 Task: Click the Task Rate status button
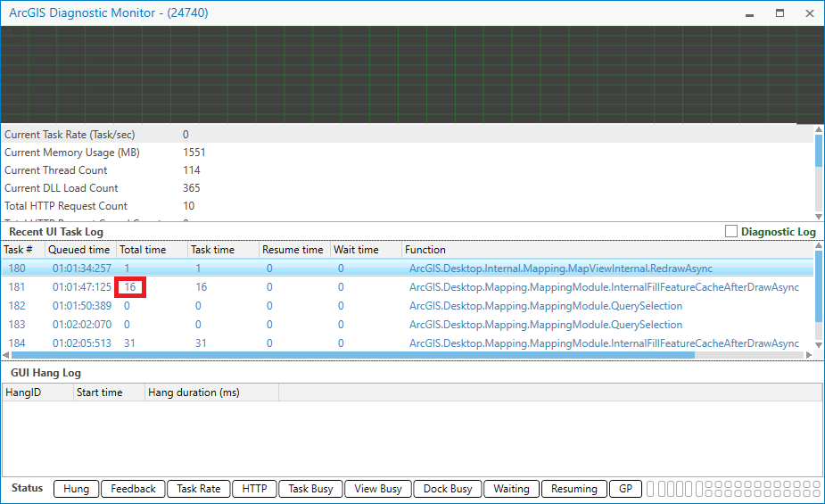(x=198, y=489)
